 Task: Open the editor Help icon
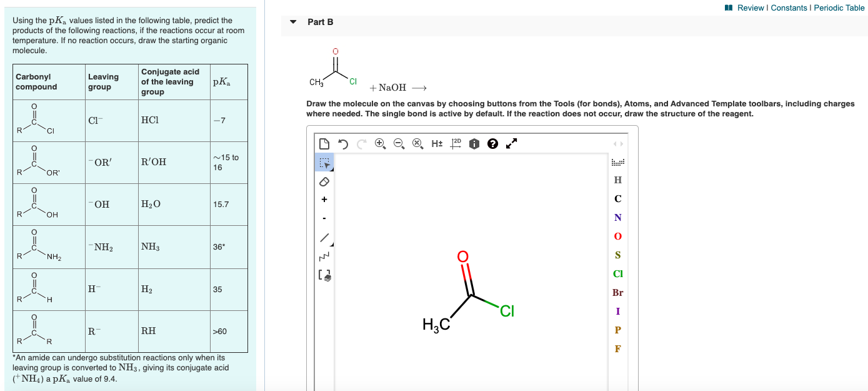(492, 144)
